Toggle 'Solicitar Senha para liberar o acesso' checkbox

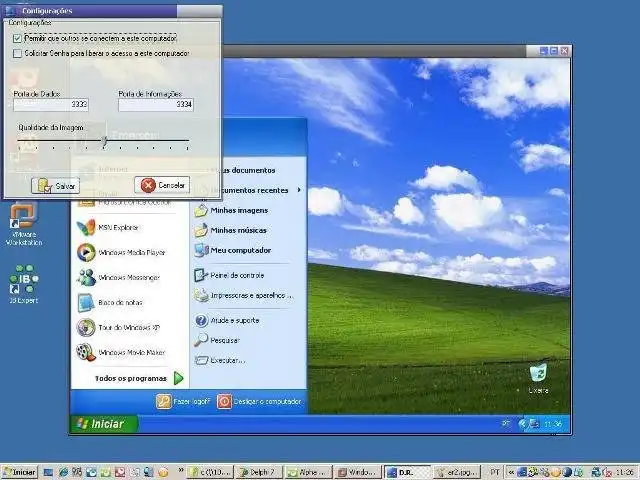click(x=17, y=53)
